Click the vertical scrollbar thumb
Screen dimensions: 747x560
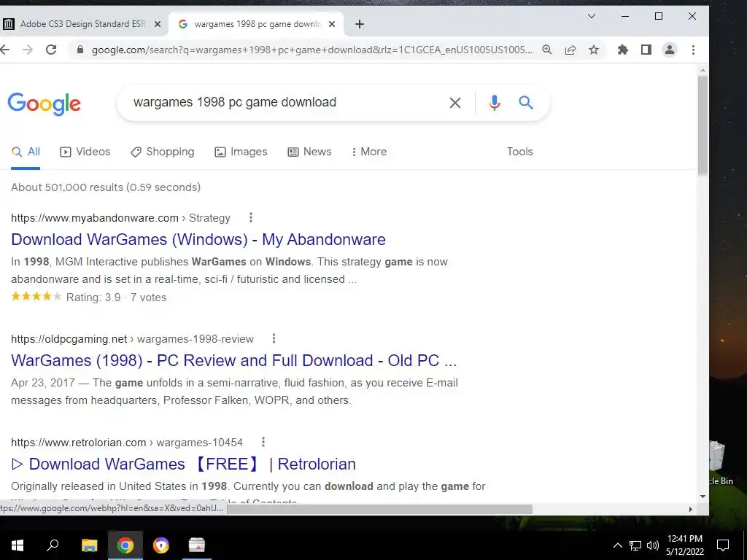[703, 125]
